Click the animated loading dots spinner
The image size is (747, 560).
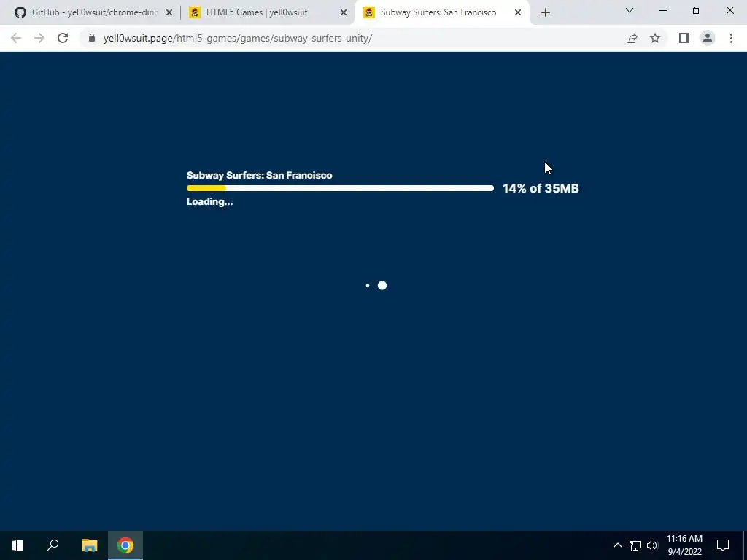tap(376, 286)
